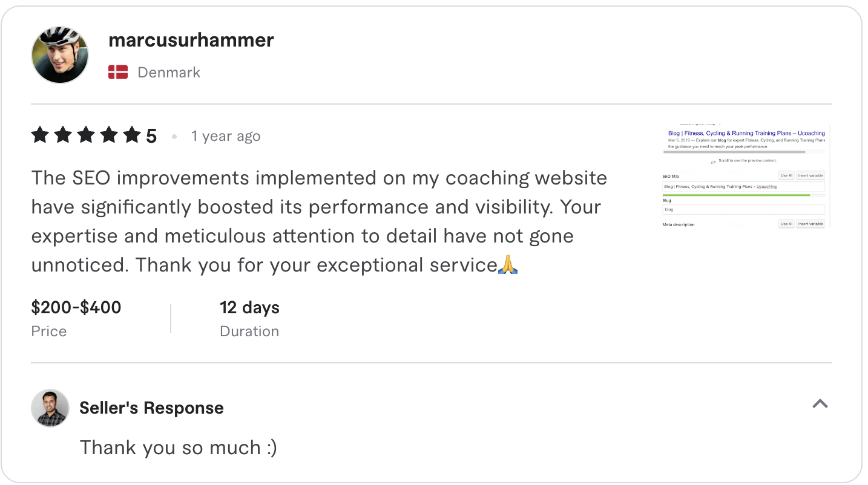Click the marcusurhammer username
868x485 pixels.
[191, 40]
